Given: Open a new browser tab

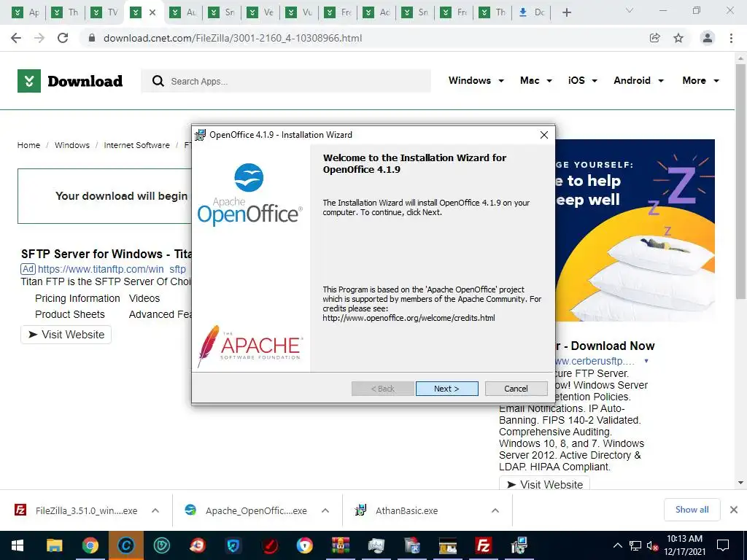Looking at the screenshot, I should [566, 12].
